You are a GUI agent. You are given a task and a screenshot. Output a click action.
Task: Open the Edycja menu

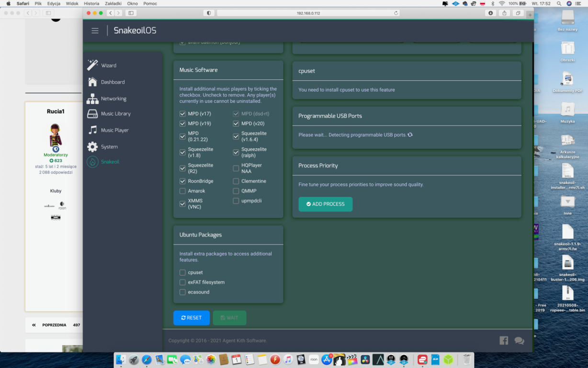click(x=54, y=3)
